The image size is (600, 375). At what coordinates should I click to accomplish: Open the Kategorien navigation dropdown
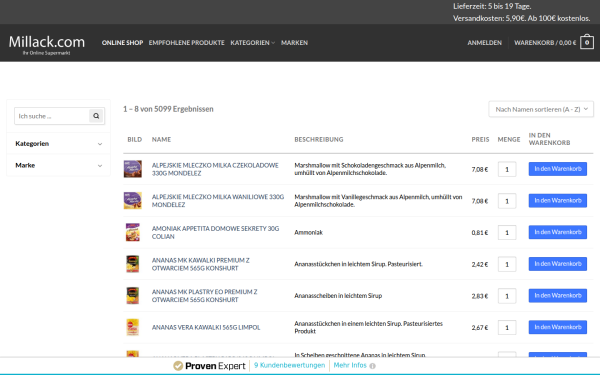pyautogui.click(x=253, y=42)
